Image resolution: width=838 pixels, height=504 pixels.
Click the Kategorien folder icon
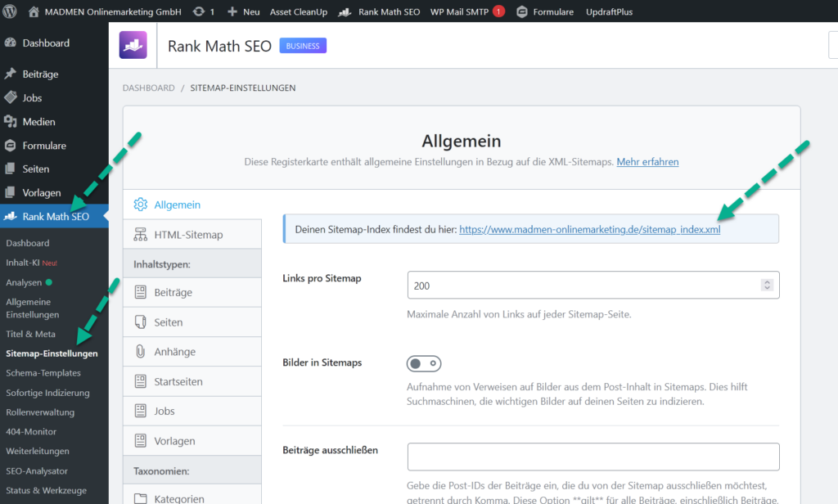tap(141, 498)
